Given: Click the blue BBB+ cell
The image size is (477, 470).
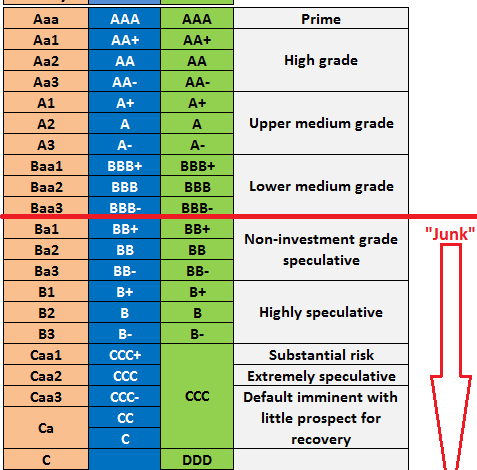Looking at the screenshot, I should tap(125, 166).
